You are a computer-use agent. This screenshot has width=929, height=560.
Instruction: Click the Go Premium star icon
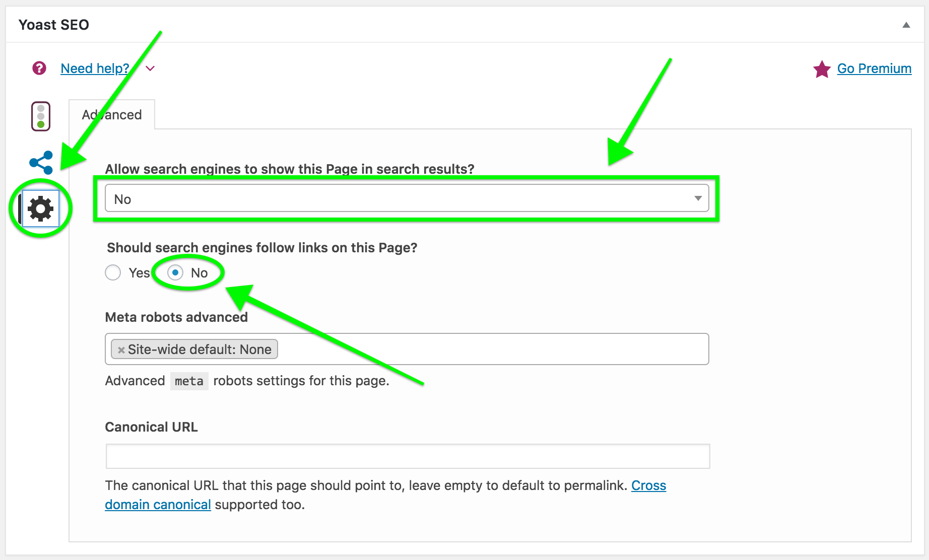(822, 69)
